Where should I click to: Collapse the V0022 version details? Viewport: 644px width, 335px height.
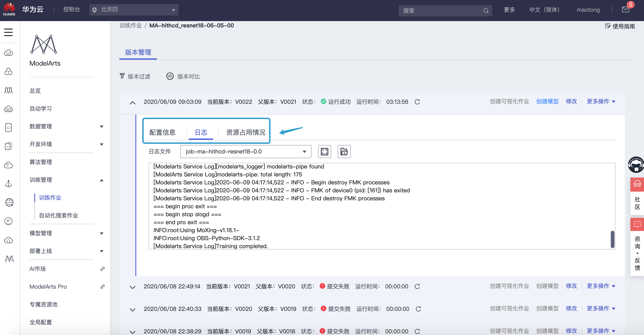(x=133, y=103)
